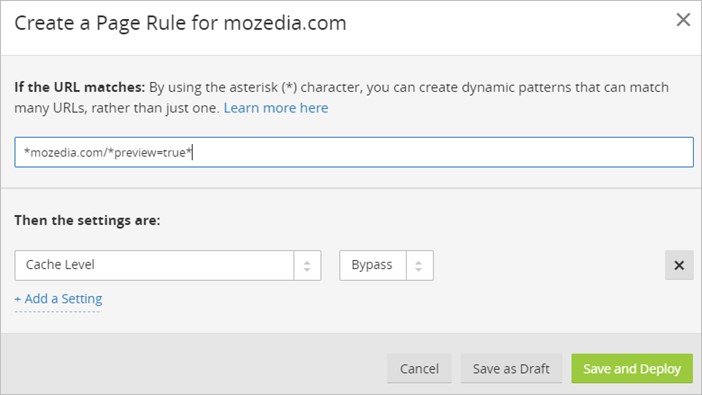Click the 'Then the settings are:' label

click(x=87, y=220)
